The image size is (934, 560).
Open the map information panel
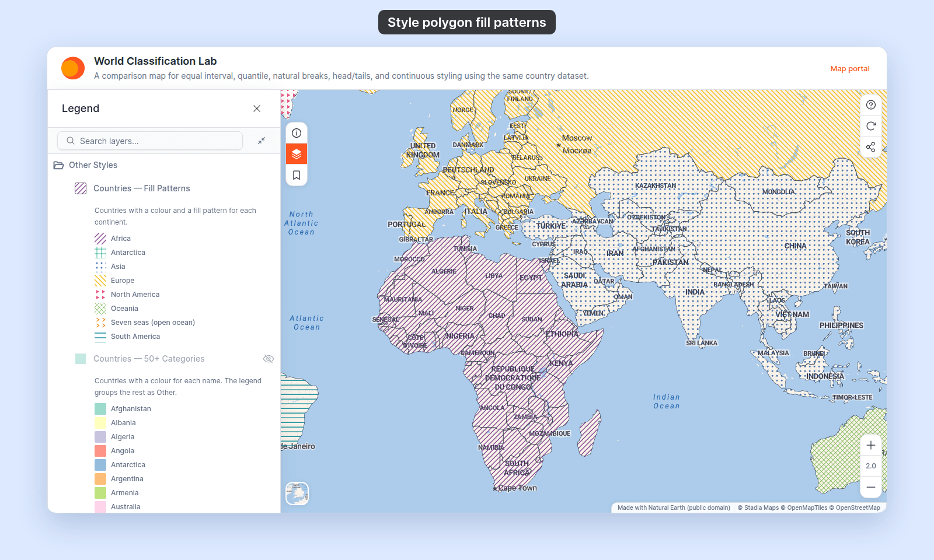[x=297, y=133]
